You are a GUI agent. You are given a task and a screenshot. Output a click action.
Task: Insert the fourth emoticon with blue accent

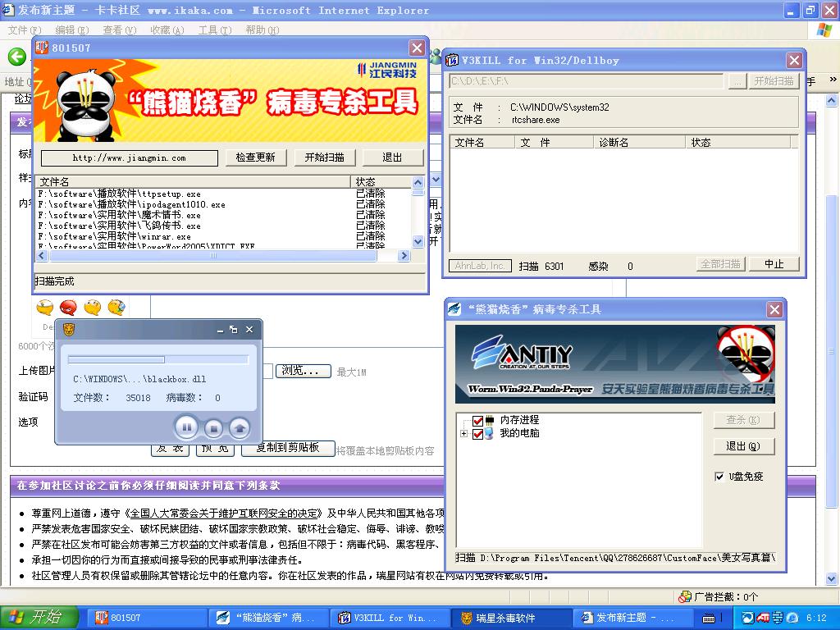click(116, 308)
